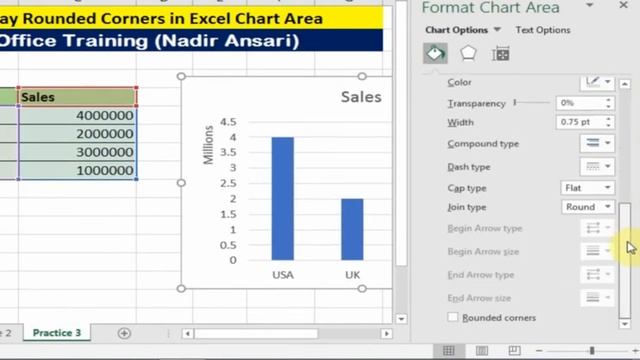Click the USA category axis label

point(283,275)
